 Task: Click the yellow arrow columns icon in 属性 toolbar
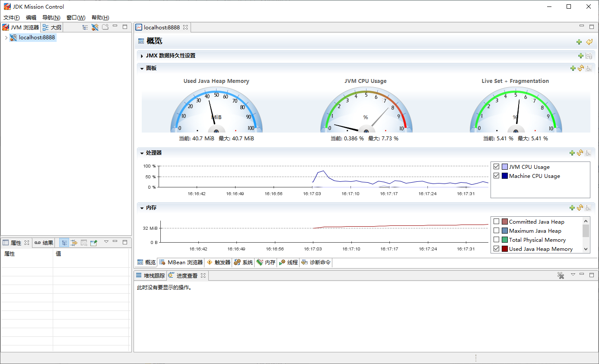click(x=74, y=243)
